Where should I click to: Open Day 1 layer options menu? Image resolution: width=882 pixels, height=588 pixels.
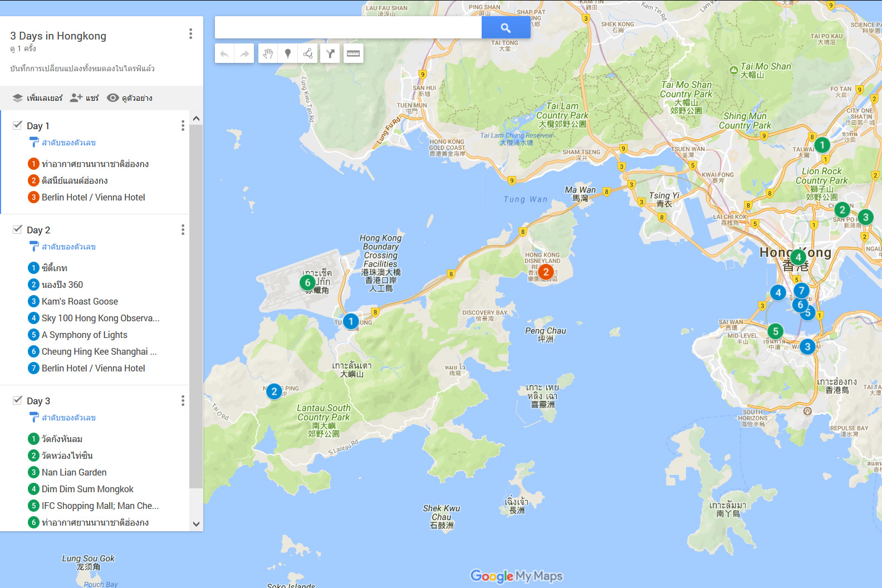coord(183,126)
